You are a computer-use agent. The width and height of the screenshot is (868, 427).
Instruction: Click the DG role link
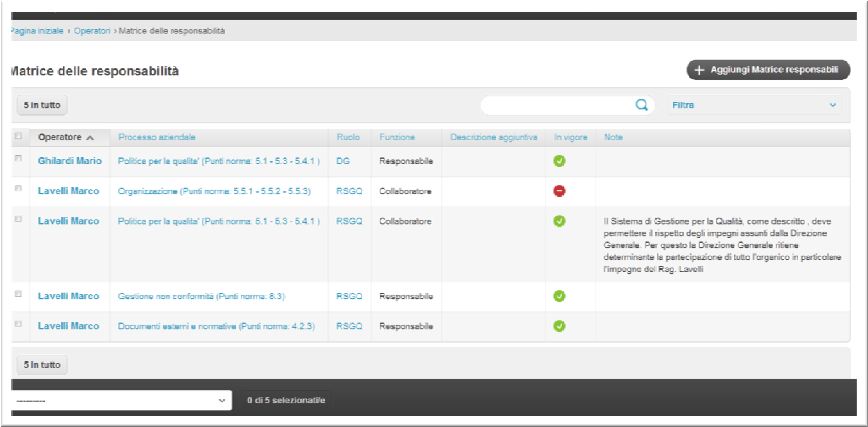point(343,161)
